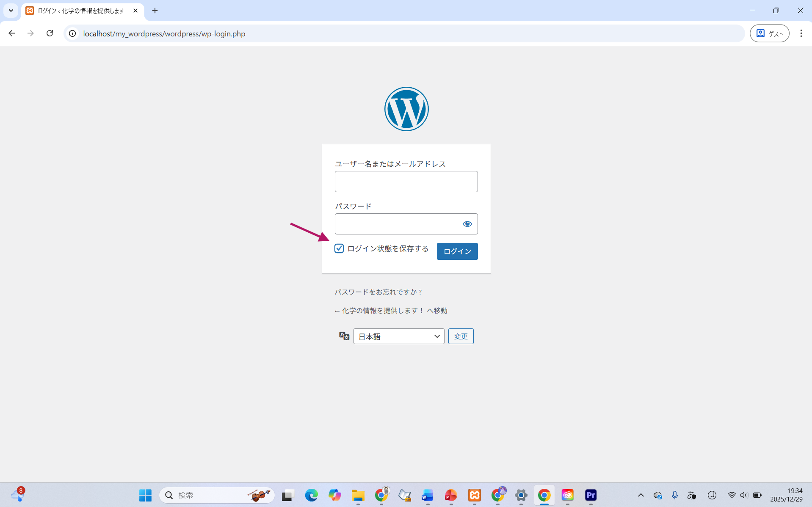Click the 変更 language button
Viewport: 812px width, 507px height.
click(461, 336)
